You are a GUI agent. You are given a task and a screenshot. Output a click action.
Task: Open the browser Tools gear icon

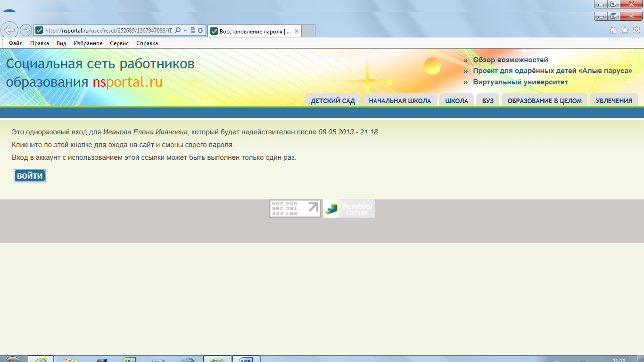(x=636, y=31)
